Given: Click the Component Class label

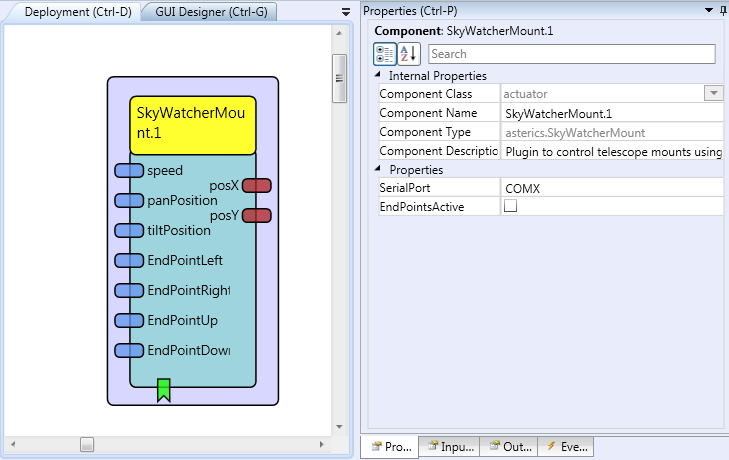Looking at the screenshot, I should point(425,94).
